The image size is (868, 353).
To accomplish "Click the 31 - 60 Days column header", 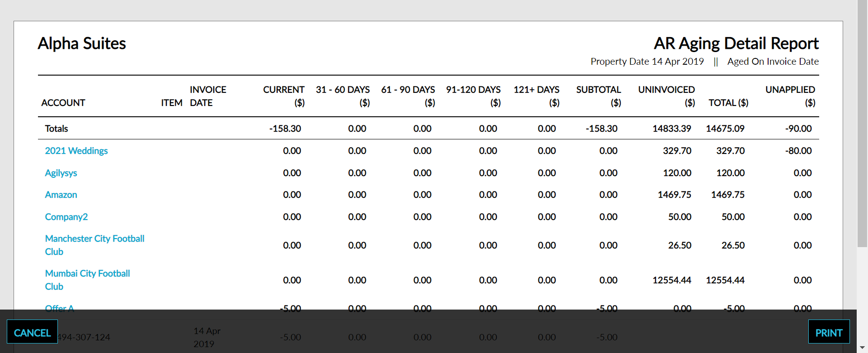I will [343, 96].
